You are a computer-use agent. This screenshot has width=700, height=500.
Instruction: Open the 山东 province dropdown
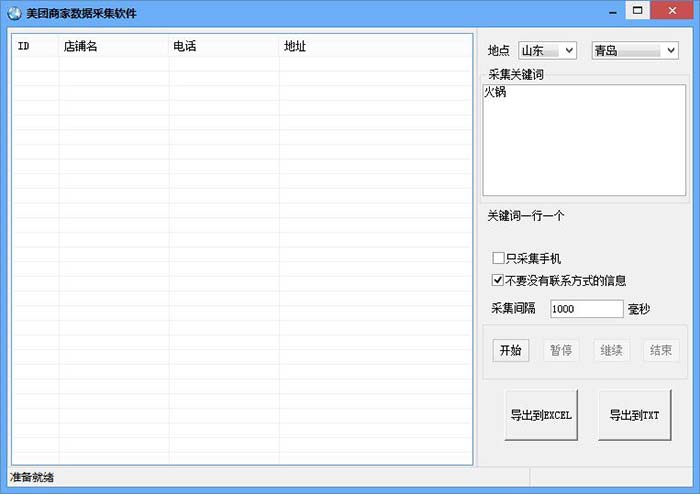click(x=547, y=50)
